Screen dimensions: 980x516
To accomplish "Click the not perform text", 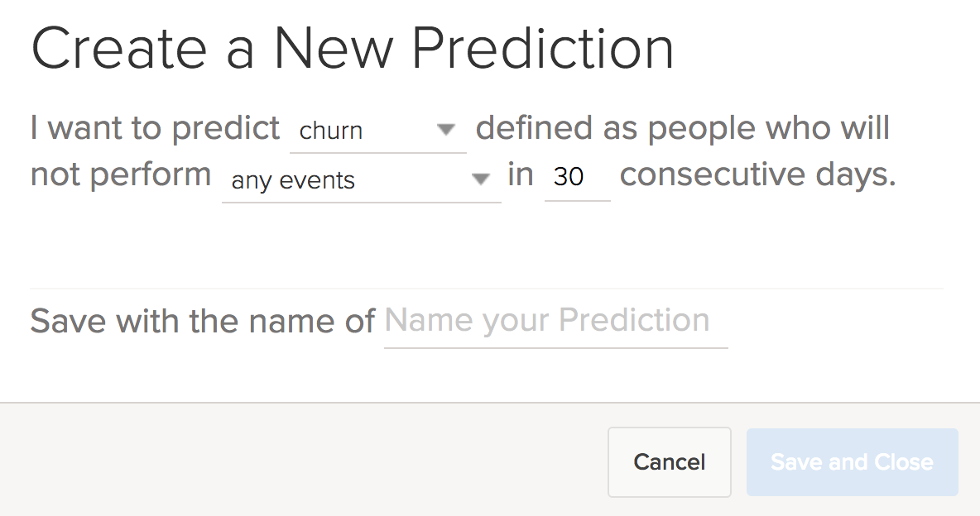I will 121,176.
